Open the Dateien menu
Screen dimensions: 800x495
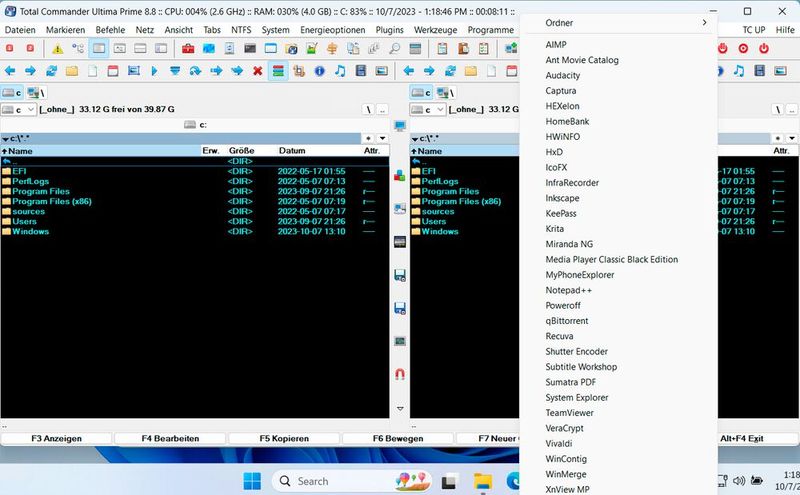(x=20, y=30)
